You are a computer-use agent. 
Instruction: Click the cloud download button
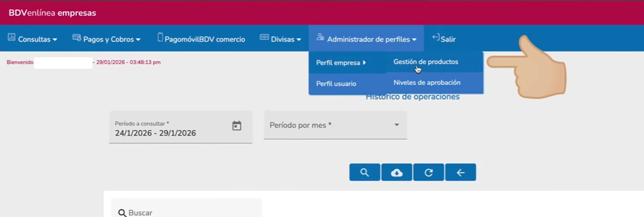pyautogui.click(x=397, y=172)
